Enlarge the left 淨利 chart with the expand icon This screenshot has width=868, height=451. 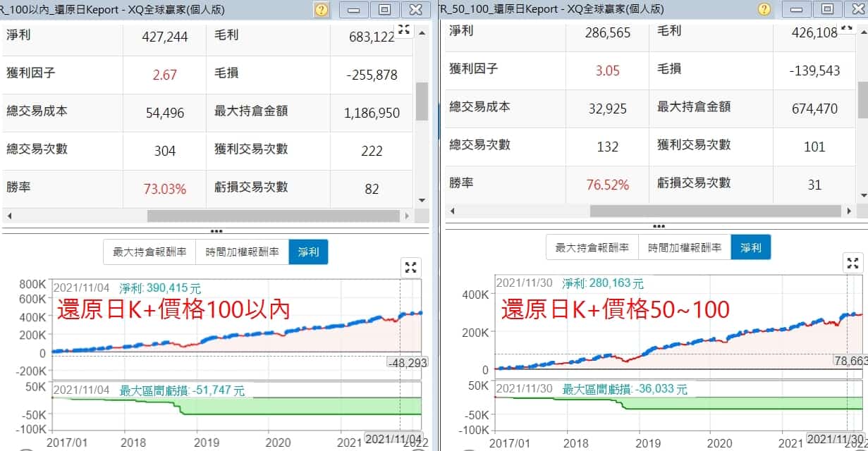click(411, 267)
